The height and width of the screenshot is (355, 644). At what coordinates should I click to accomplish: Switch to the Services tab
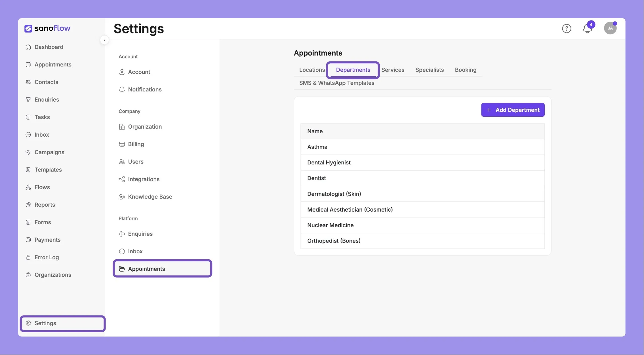pos(393,70)
